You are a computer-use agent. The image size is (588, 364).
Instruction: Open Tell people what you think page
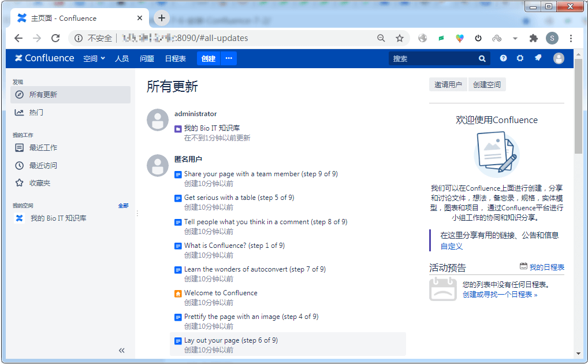(266, 222)
